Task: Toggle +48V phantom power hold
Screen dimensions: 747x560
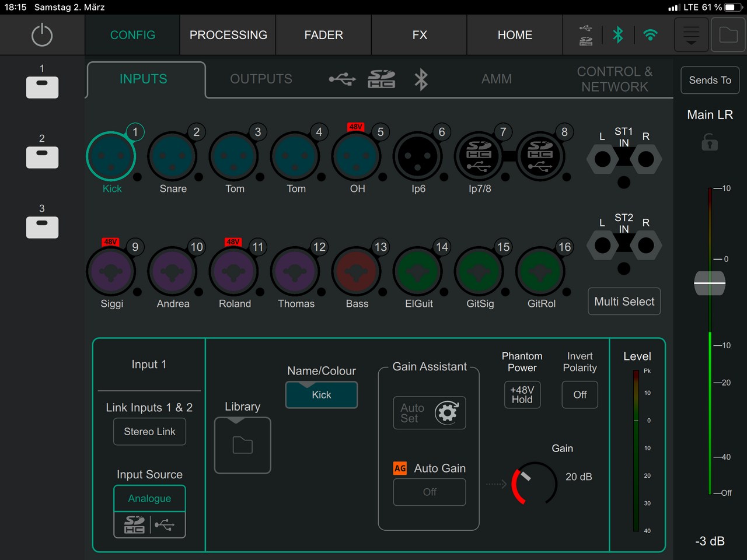Action: (522, 395)
